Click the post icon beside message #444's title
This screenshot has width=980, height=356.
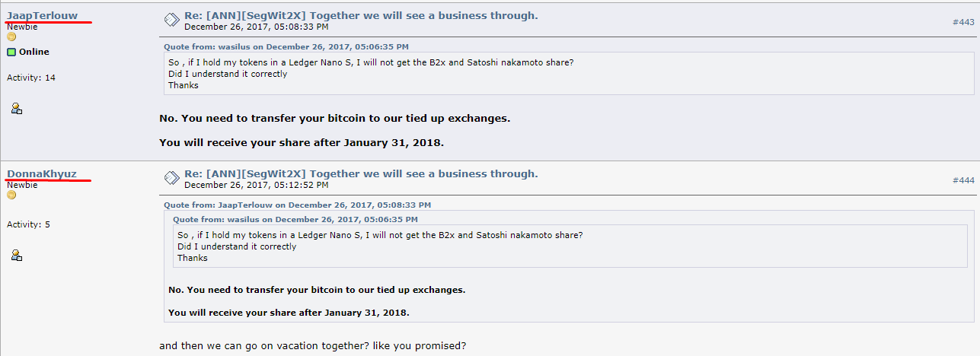coord(172,178)
